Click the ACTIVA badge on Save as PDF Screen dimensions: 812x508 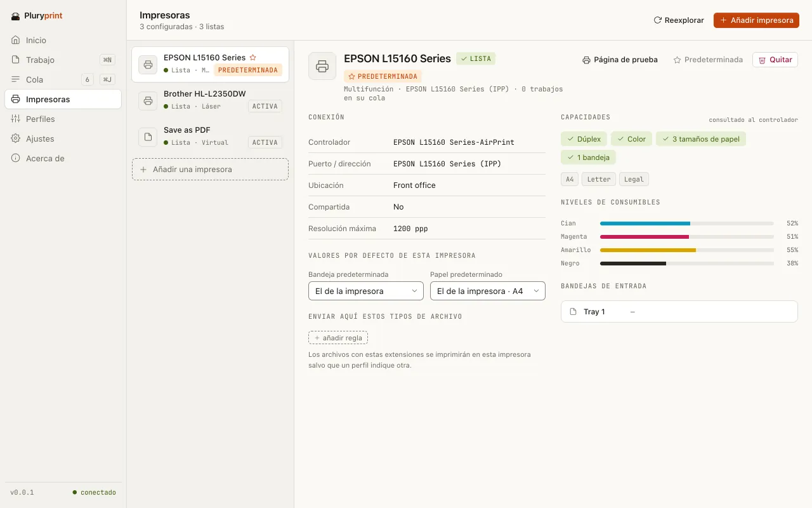tap(265, 142)
